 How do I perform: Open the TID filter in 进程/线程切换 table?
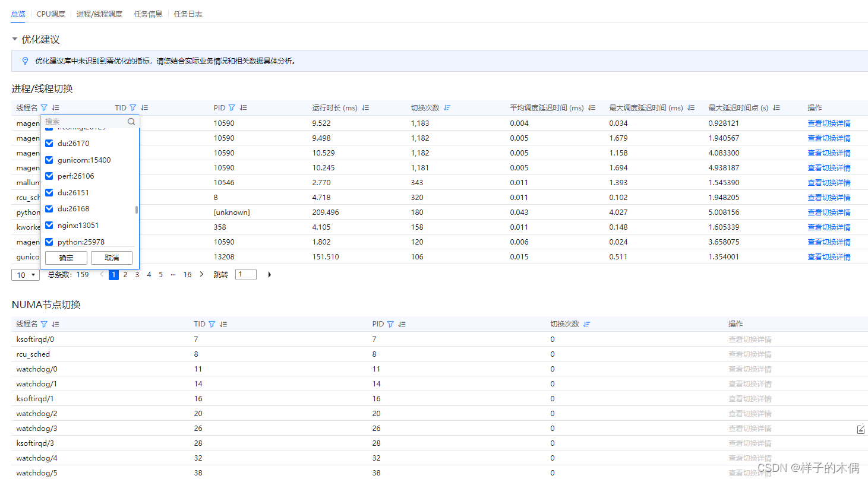pos(133,108)
